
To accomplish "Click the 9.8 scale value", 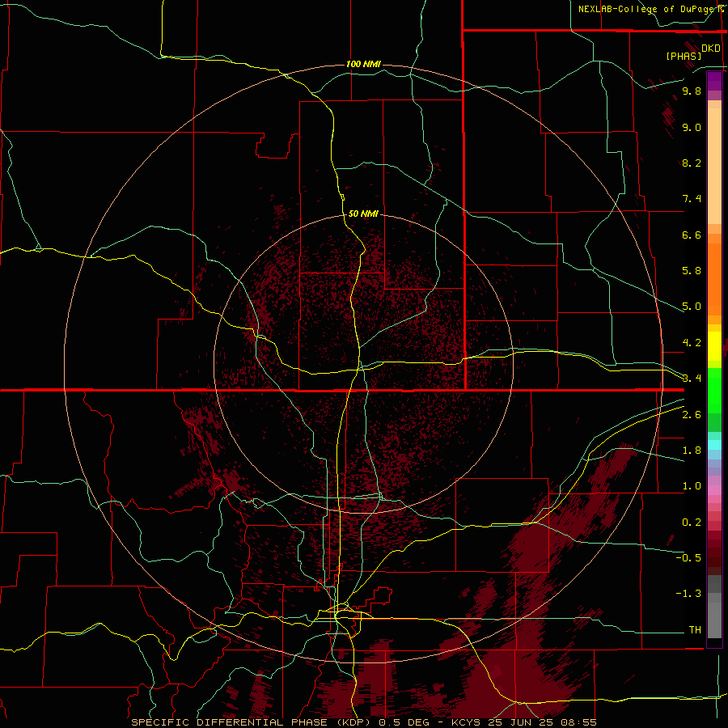I will (692, 91).
